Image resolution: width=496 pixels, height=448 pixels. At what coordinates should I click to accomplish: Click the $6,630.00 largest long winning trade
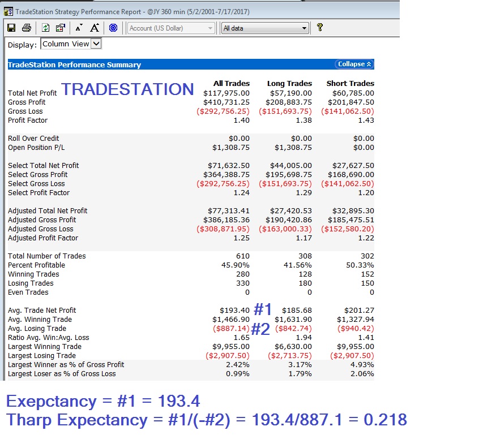pyautogui.click(x=293, y=347)
